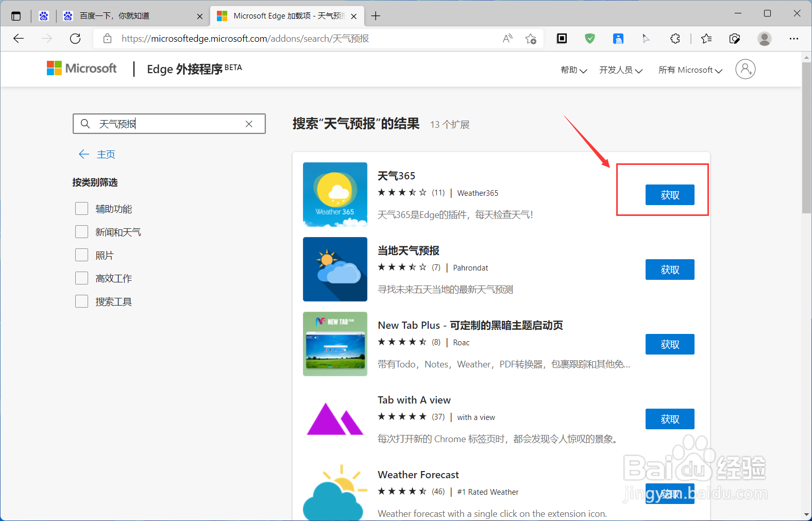The height and width of the screenshot is (521, 812).
Task: Expand the 所有 Microsoft dropdown
Action: 690,70
